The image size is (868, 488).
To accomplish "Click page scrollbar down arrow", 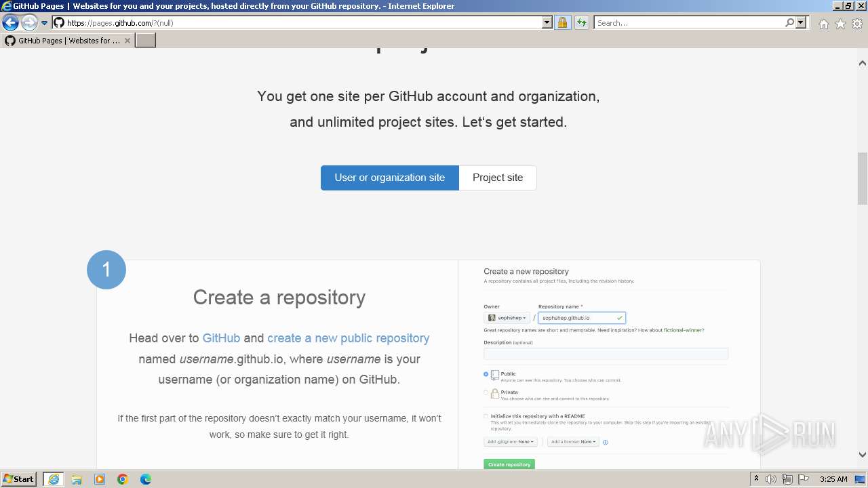I will pos(863,455).
